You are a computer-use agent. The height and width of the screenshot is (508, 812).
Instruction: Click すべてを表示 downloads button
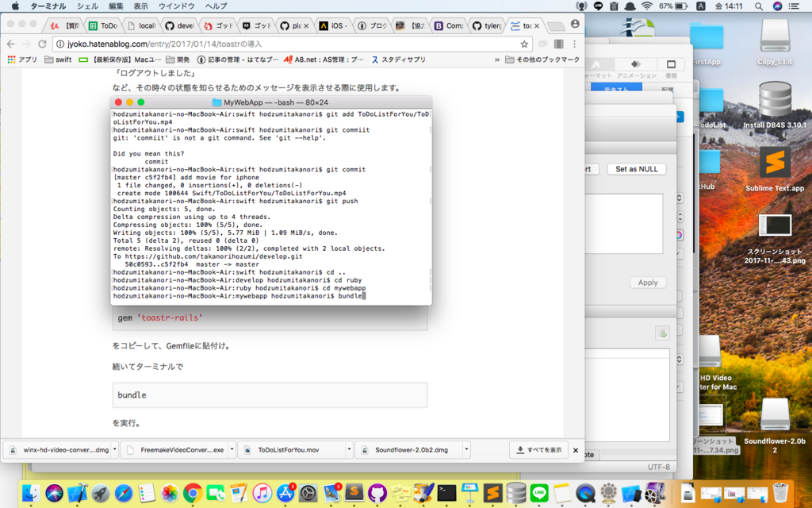538,450
